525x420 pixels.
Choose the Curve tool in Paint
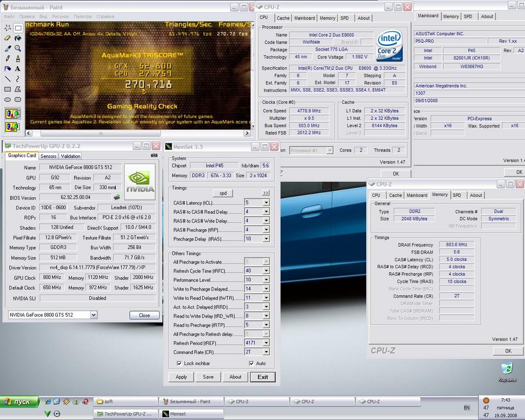18,79
